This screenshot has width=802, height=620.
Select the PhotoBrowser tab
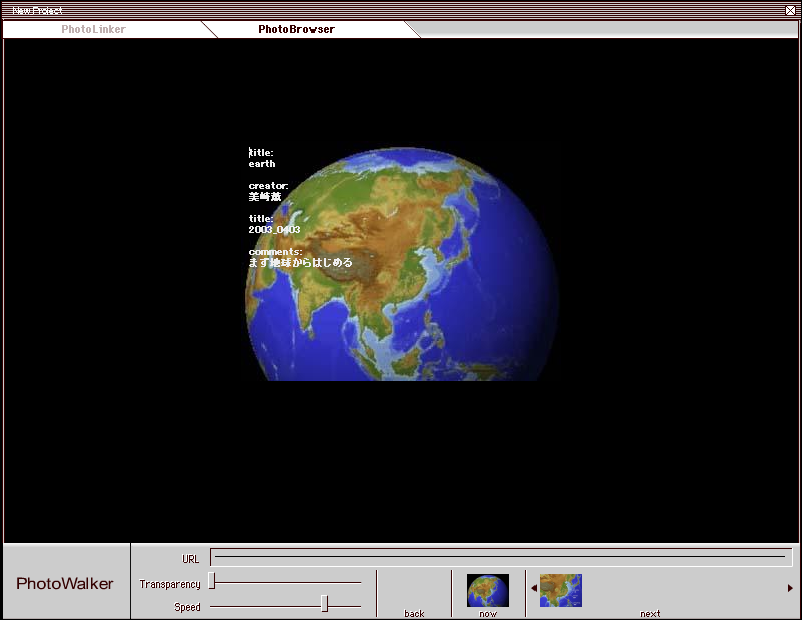tap(296, 29)
